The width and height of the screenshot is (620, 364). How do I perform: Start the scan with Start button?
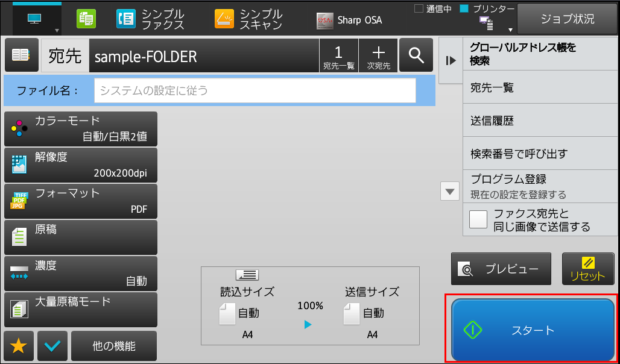point(533,330)
